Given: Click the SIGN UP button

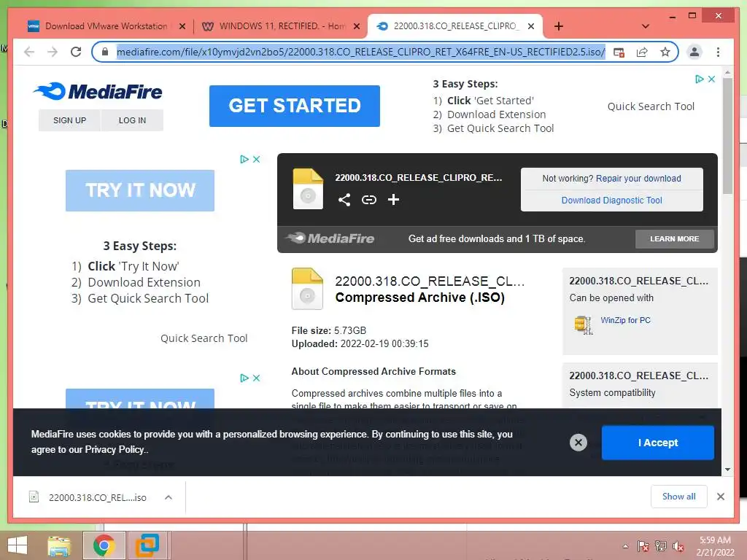Looking at the screenshot, I should click(69, 120).
